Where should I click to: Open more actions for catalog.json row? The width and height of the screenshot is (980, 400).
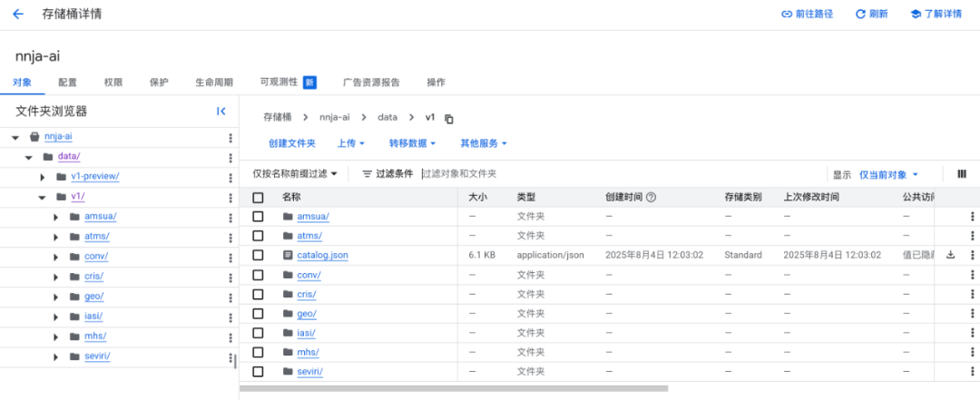(972, 255)
